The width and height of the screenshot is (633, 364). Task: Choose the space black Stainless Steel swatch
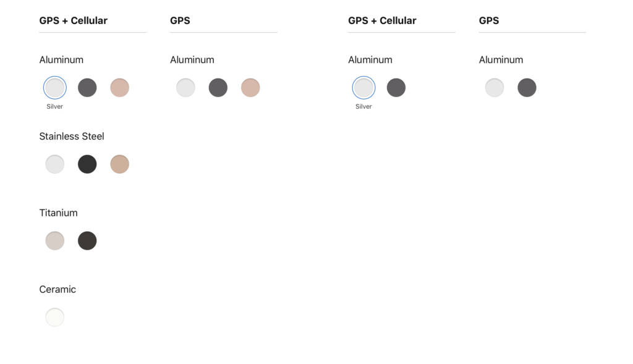pyautogui.click(x=87, y=164)
